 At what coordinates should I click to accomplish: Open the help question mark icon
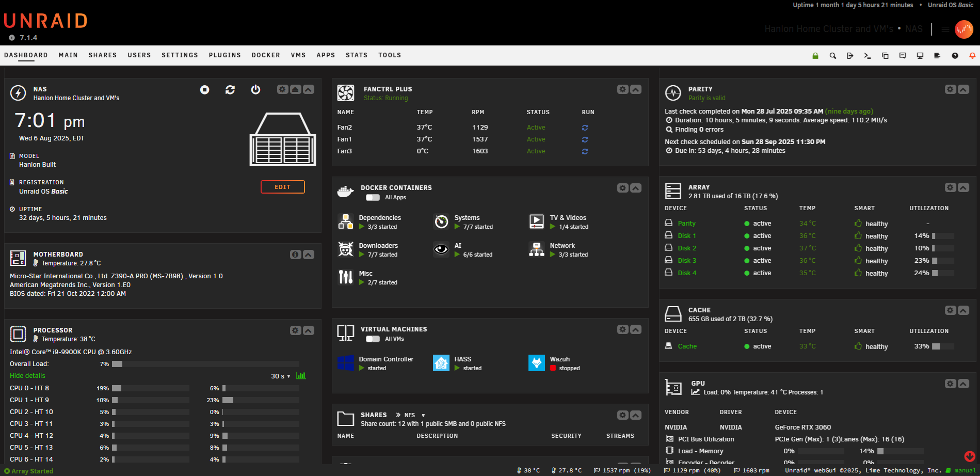click(x=955, y=56)
